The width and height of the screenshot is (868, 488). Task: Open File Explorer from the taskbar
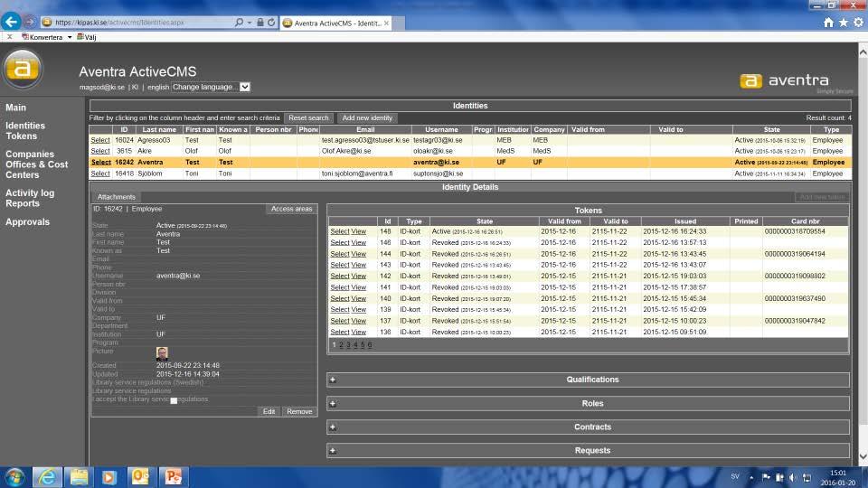point(80,477)
